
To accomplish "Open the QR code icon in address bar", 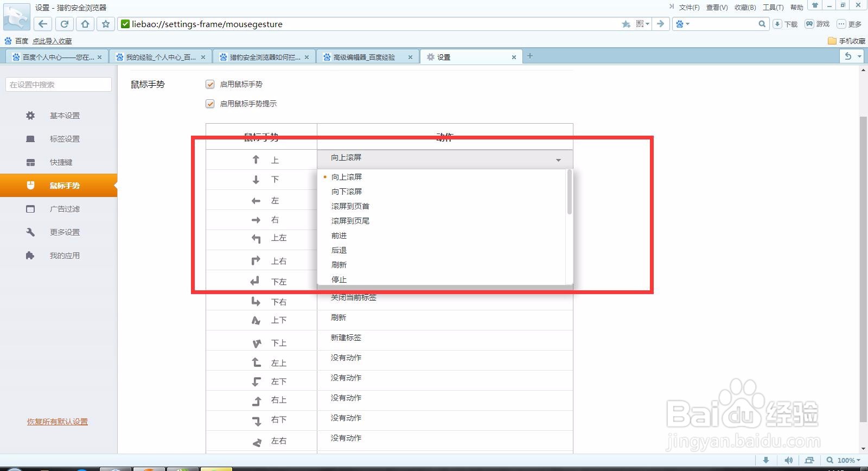I will coord(640,24).
